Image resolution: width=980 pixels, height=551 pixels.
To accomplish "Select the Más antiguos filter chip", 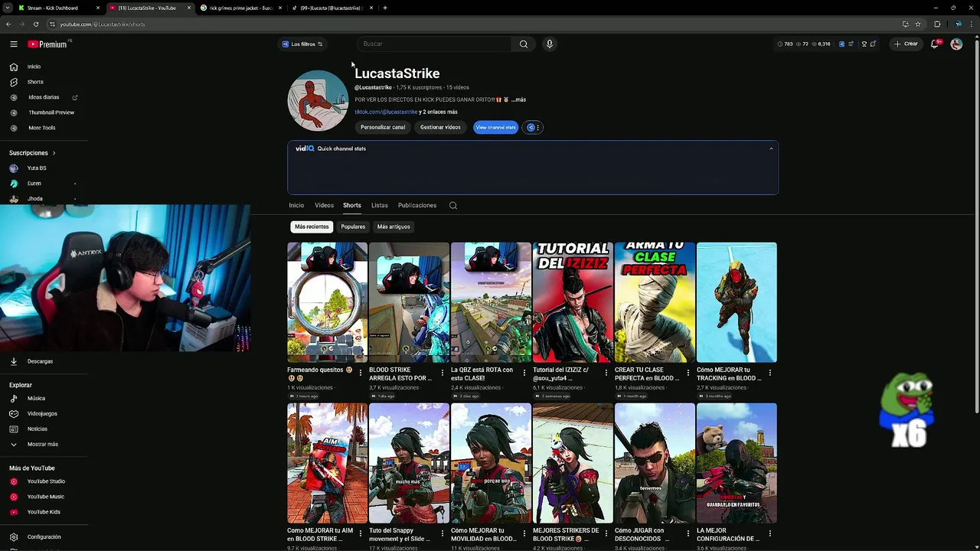I will pyautogui.click(x=394, y=227).
